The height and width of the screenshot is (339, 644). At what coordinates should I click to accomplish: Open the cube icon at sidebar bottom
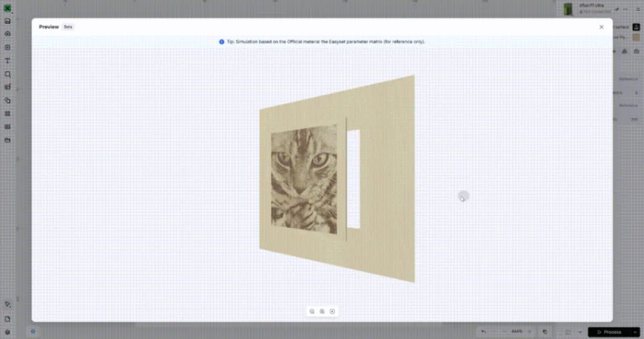coord(8,332)
